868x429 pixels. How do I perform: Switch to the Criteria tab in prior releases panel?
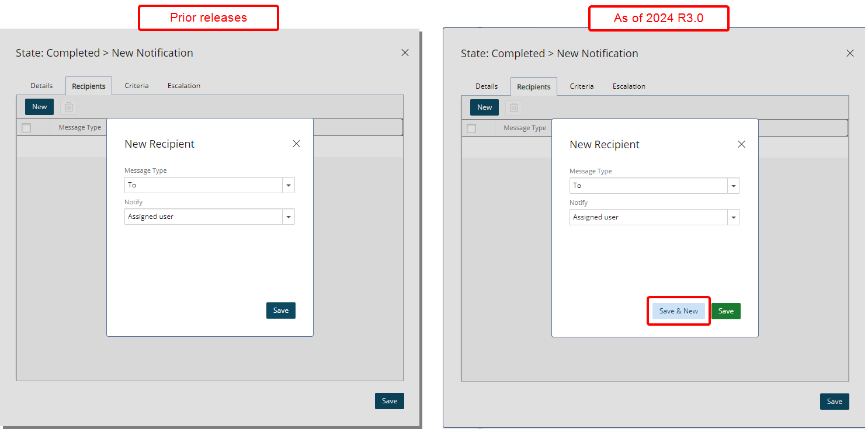click(136, 85)
